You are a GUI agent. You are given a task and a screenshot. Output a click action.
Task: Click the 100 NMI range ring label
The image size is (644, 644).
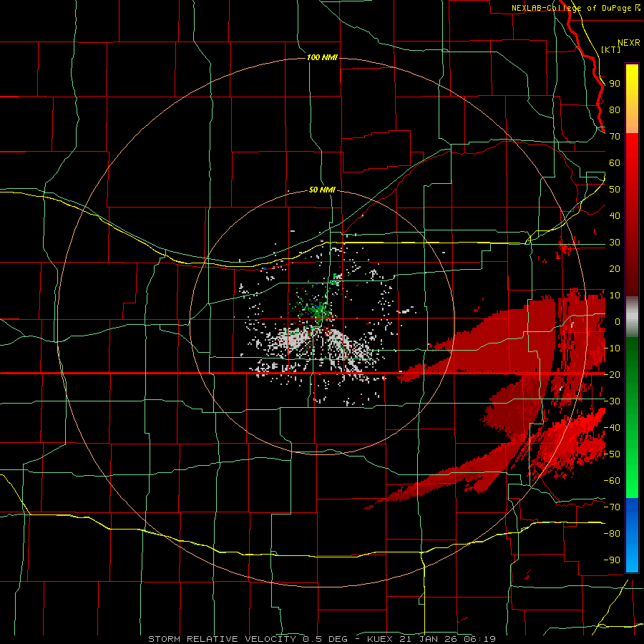(322, 57)
